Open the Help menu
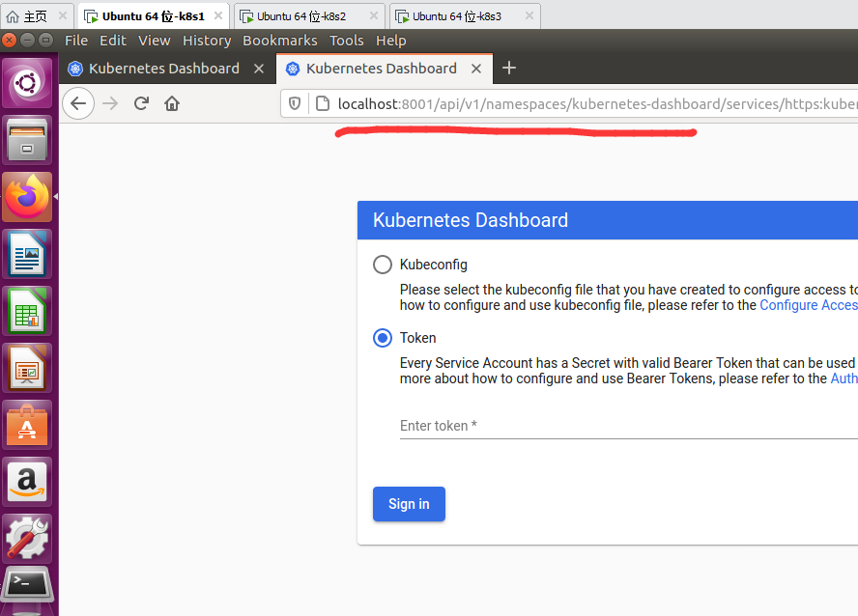Image resolution: width=858 pixels, height=616 pixels. (x=390, y=41)
